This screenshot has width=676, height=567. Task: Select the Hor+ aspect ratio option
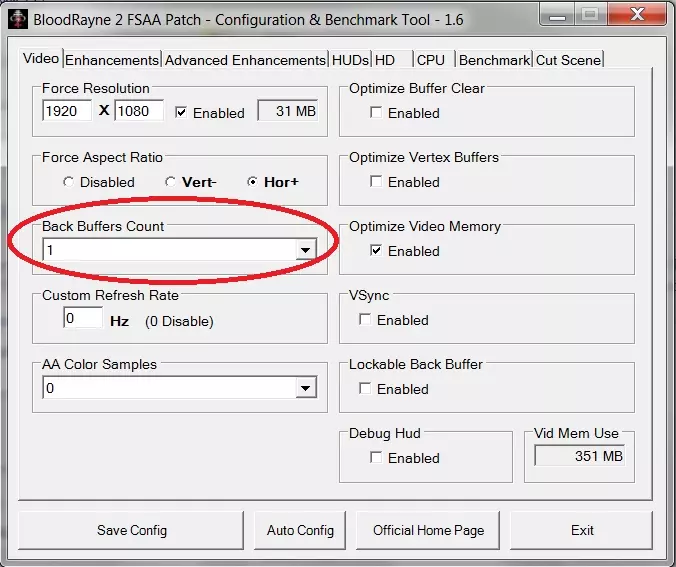pyautogui.click(x=252, y=182)
